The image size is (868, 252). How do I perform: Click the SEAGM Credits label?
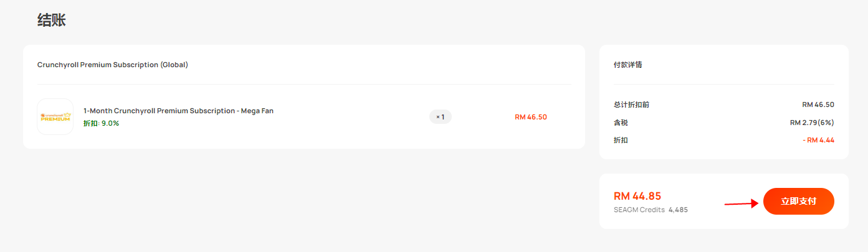click(x=639, y=210)
